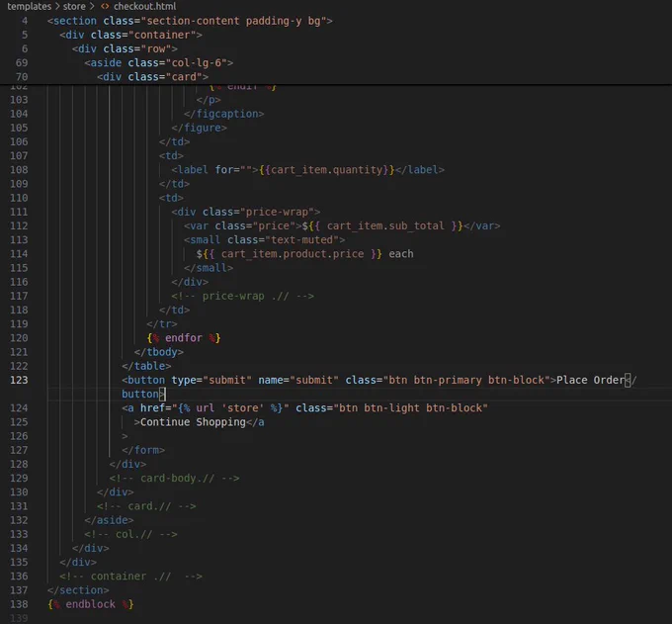
Task: Click the {{cart_item.quantity}} template variable
Action: tap(326, 170)
